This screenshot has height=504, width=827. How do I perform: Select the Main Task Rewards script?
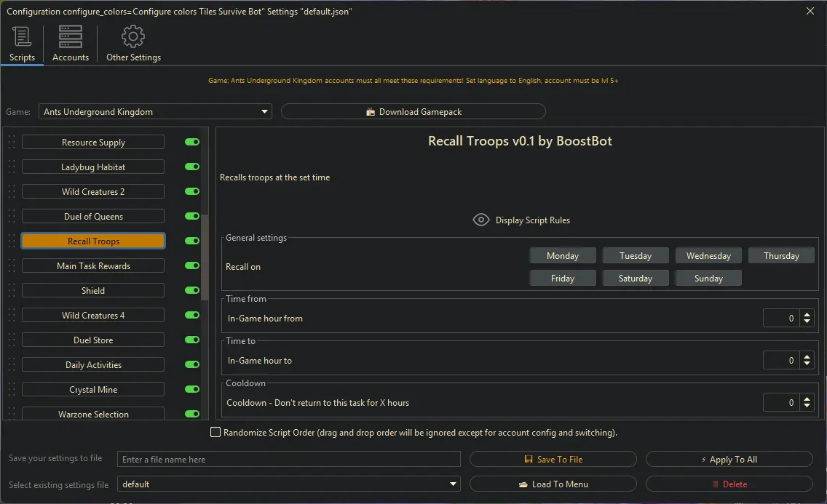(x=93, y=266)
